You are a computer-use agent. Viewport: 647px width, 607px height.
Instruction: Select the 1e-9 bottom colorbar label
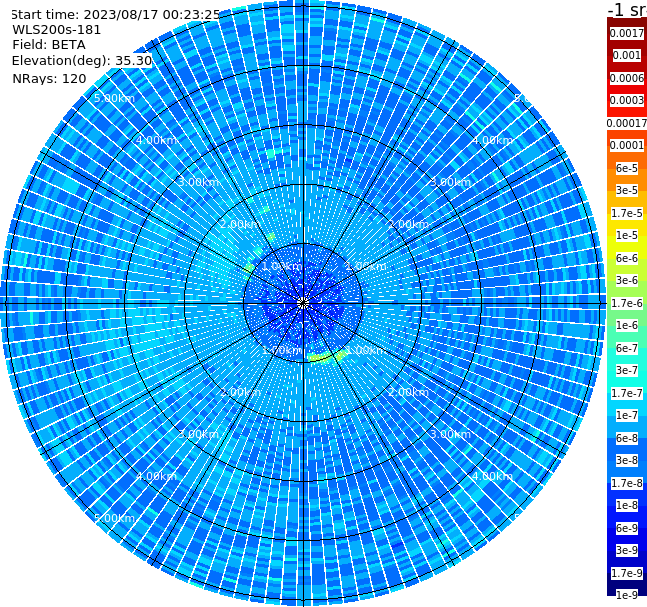click(x=627, y=595)
